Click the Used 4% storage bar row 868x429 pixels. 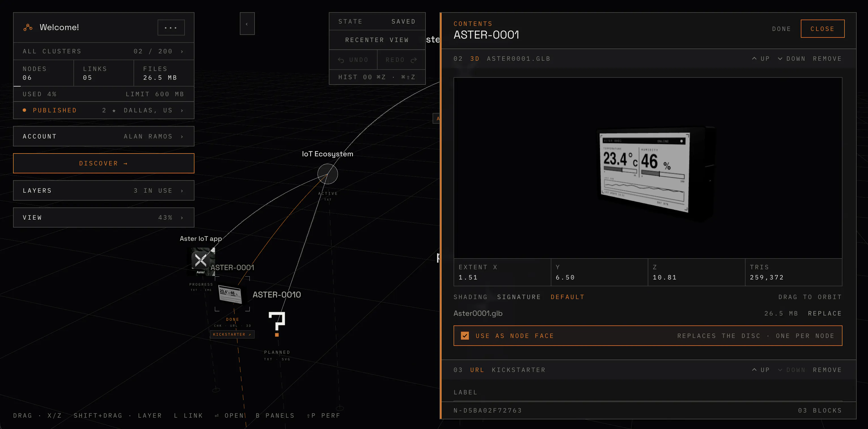click(103, 94)
